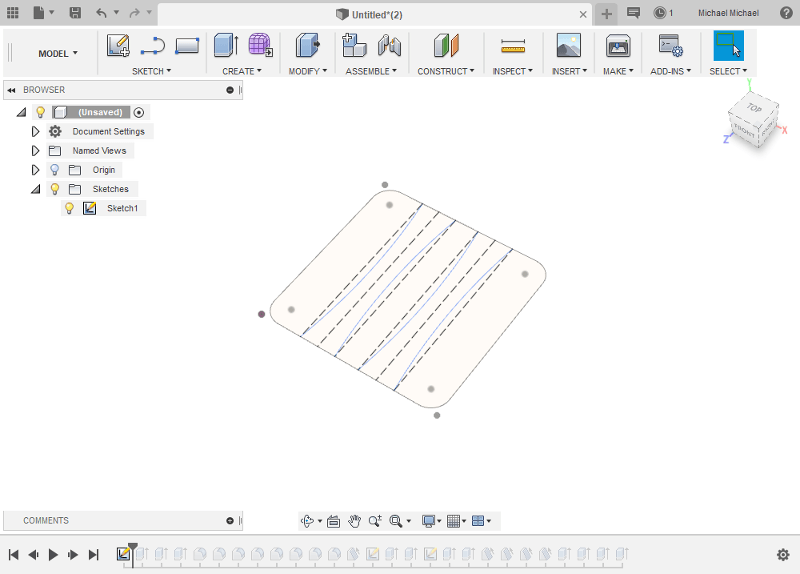This screenshot has height=574, width=800.
Task: Open the Display Settings dropdown
Action: click(431, 521)
